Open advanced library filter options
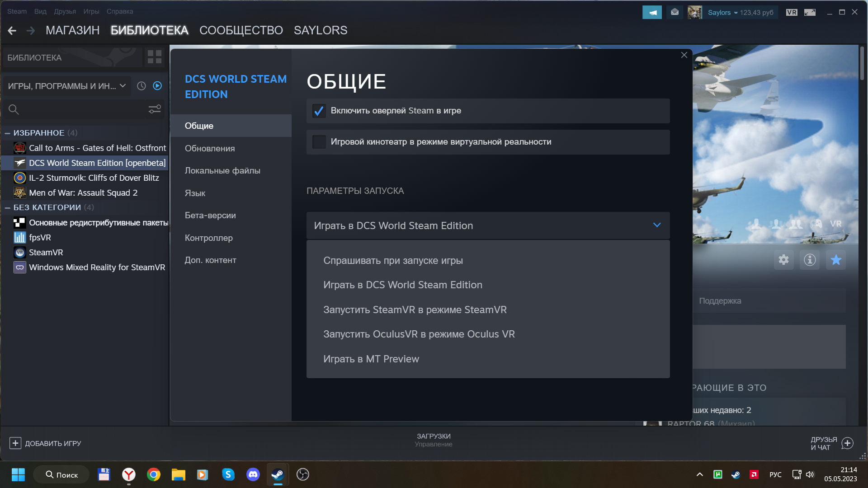868x488 pixels. click(x=155, y=109)
